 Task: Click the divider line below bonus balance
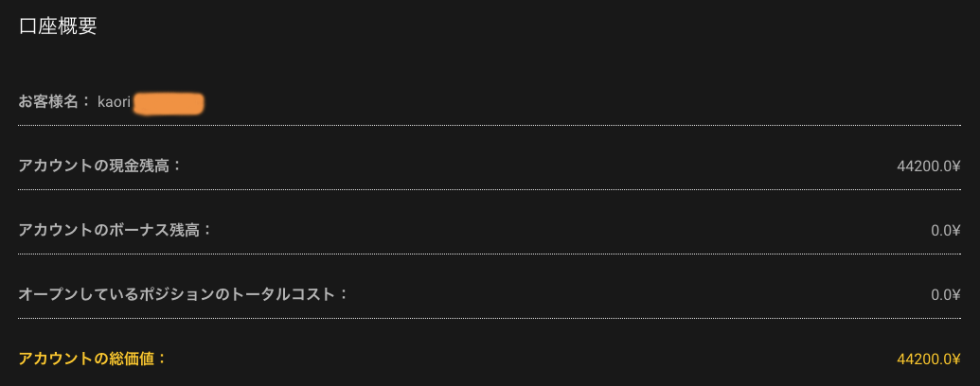click(490, 254)
